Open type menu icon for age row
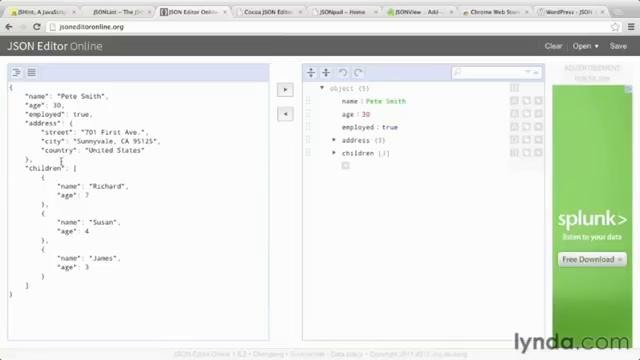The height and width of the screenshot is (360, 640). point(514,114)
